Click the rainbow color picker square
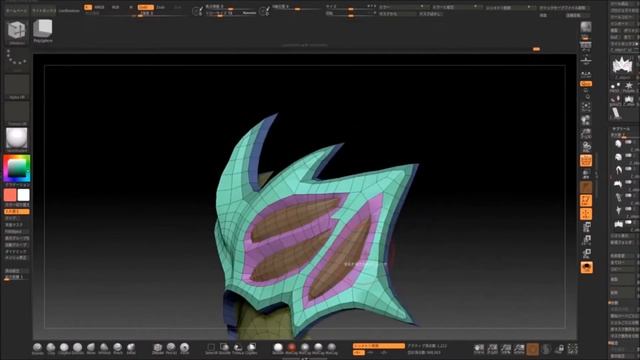Image resolution: width=640 pixels, height=360 pixels. click(17, 168)
